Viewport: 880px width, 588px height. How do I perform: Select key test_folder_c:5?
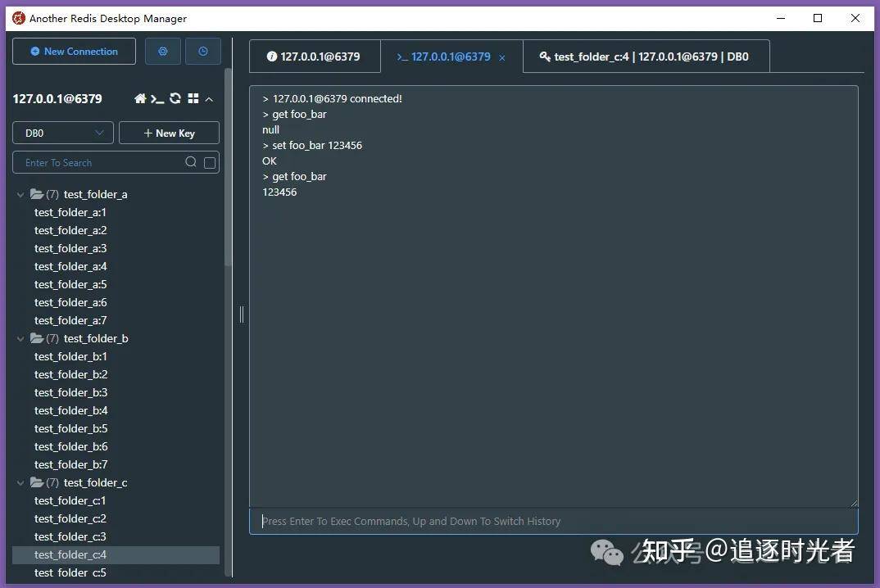[70, 572]
